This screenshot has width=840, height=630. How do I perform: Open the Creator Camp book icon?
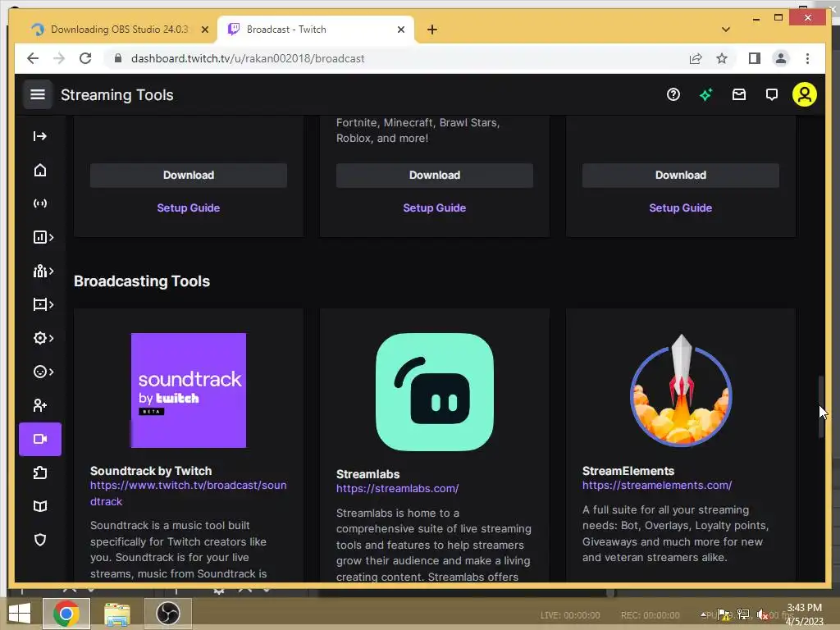click(39, 506)
